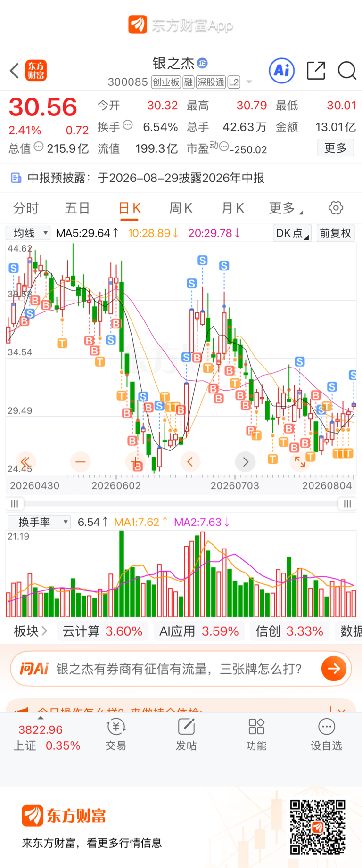Image resolution: width=362 pixels, height=868 pixels.
Task: Zoom in chart with plus button
Action: coord(136,462)
